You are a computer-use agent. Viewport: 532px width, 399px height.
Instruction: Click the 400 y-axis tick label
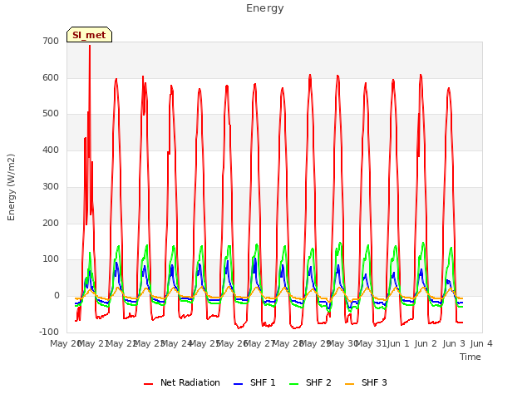[x=51, y=150]
